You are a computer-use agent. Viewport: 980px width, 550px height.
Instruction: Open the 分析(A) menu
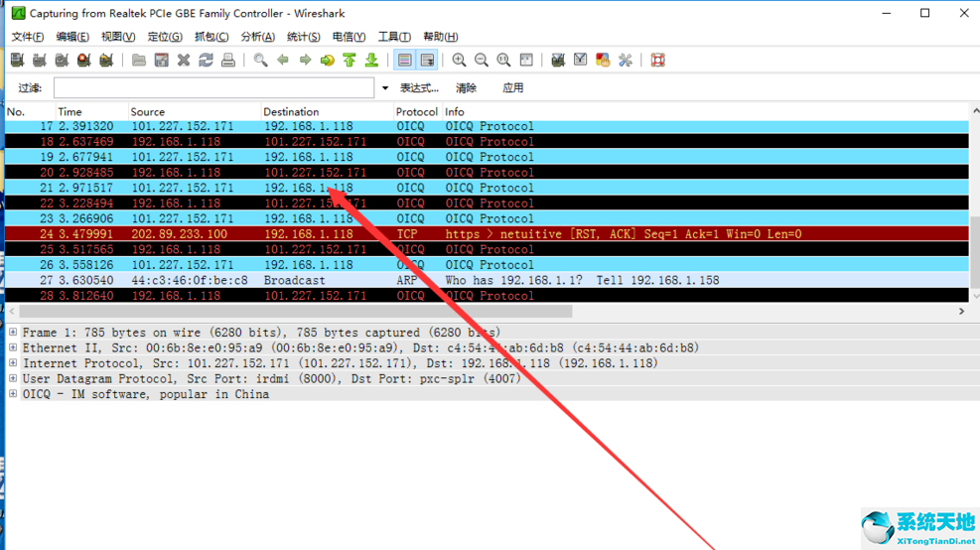[x=257, y=37]
